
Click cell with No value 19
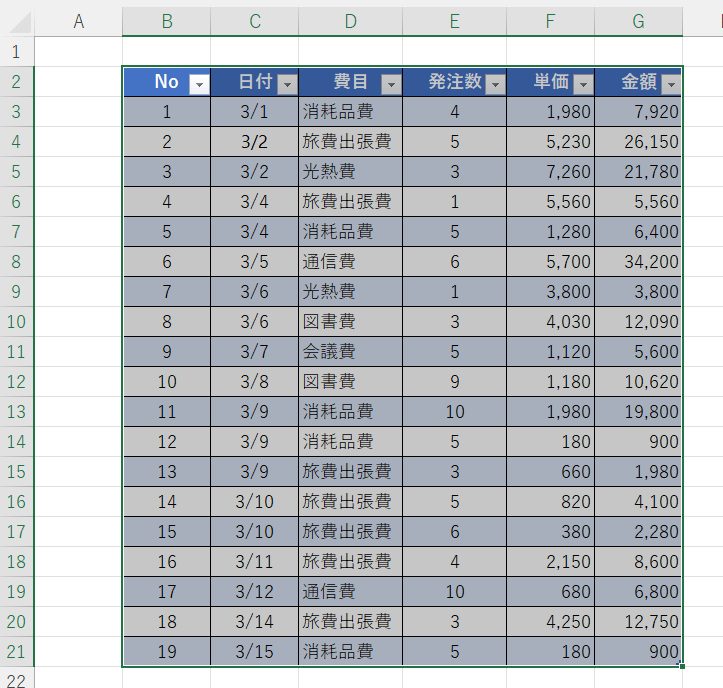click(166, 652)
